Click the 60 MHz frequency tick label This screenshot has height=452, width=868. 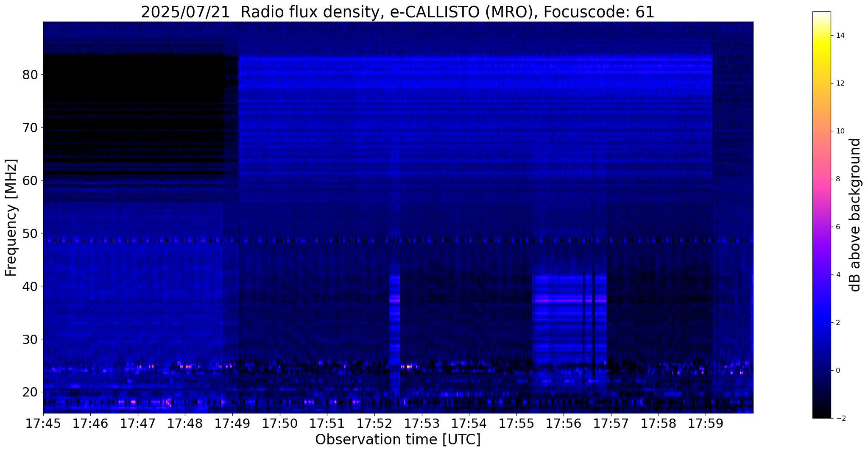[x=30, y=180]
